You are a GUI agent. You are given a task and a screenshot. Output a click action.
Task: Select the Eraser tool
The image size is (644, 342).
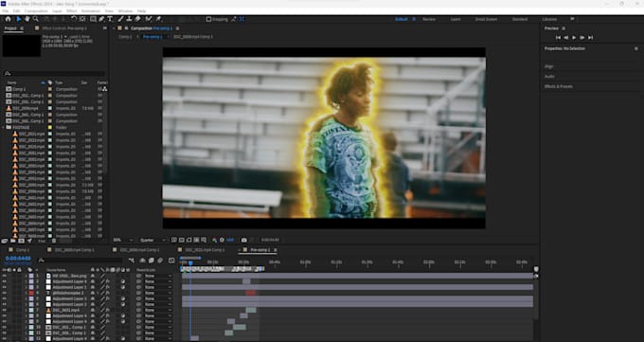(137, 19)
